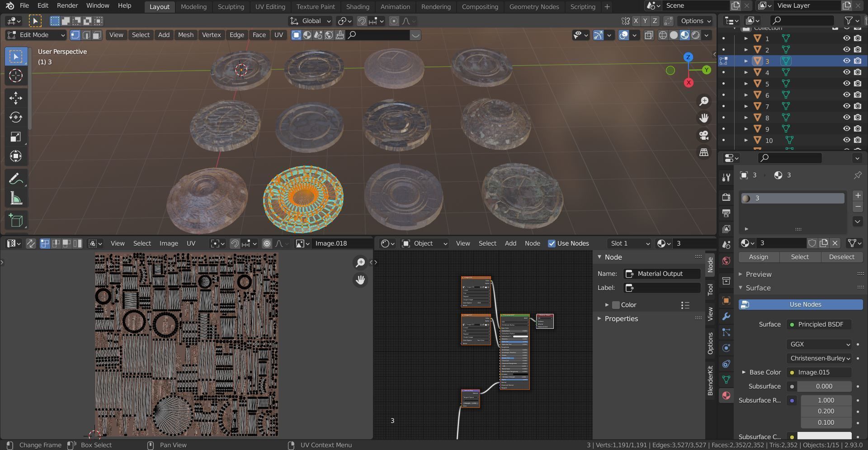Open the Render properties tab
This screenshot has width=868, height=450.
click(x=726, y=197)
